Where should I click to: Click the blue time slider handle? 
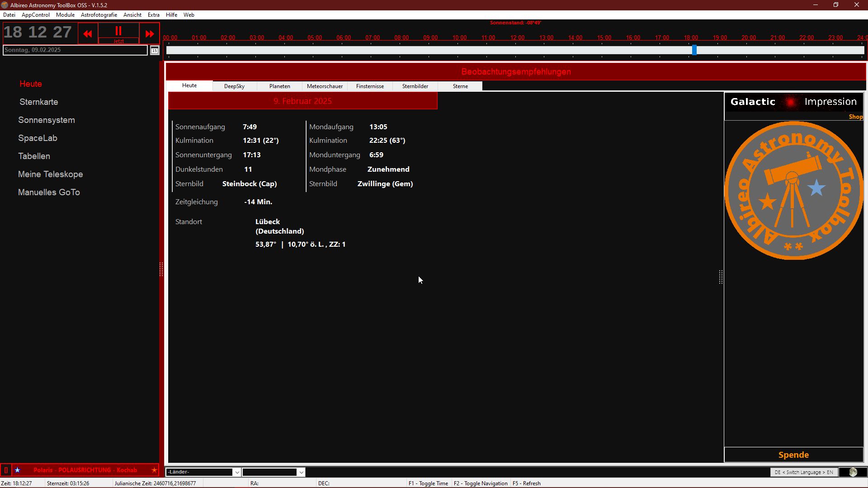(x=694, y=50)
